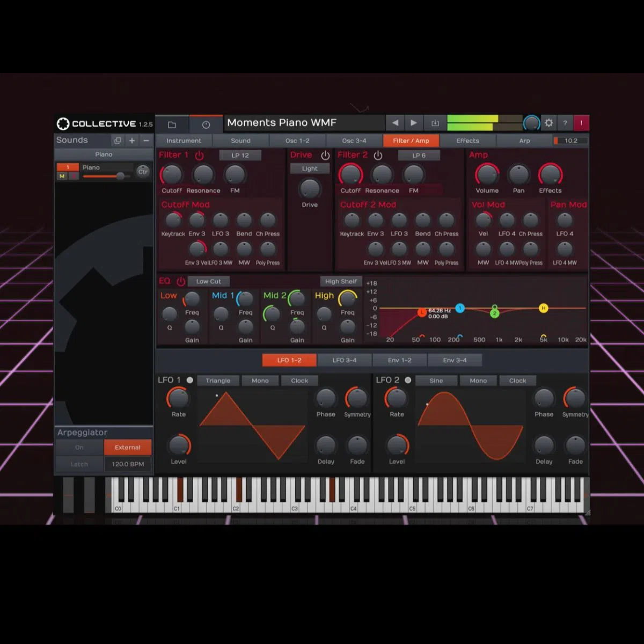Open the Drive Light mode dropdown
The image size is (644, 644).
tap(310, 169)
